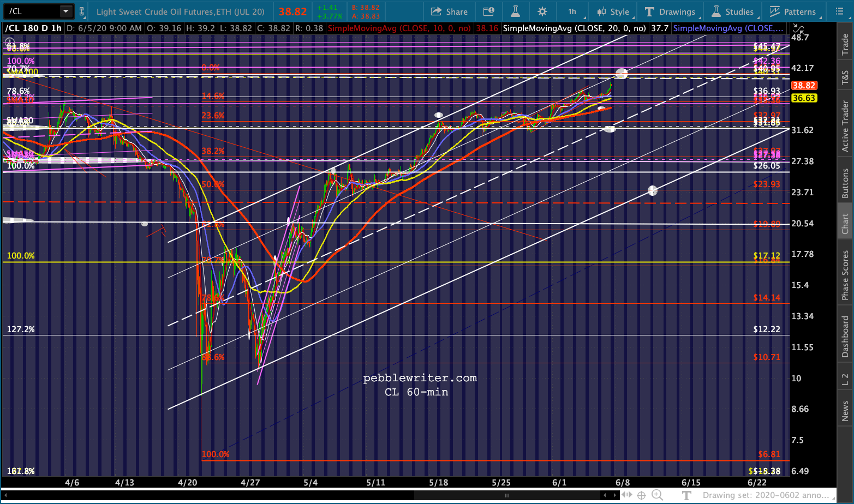854x504 pixels.
Task: Open chart settings gear icon
Action: coord(542,11)
